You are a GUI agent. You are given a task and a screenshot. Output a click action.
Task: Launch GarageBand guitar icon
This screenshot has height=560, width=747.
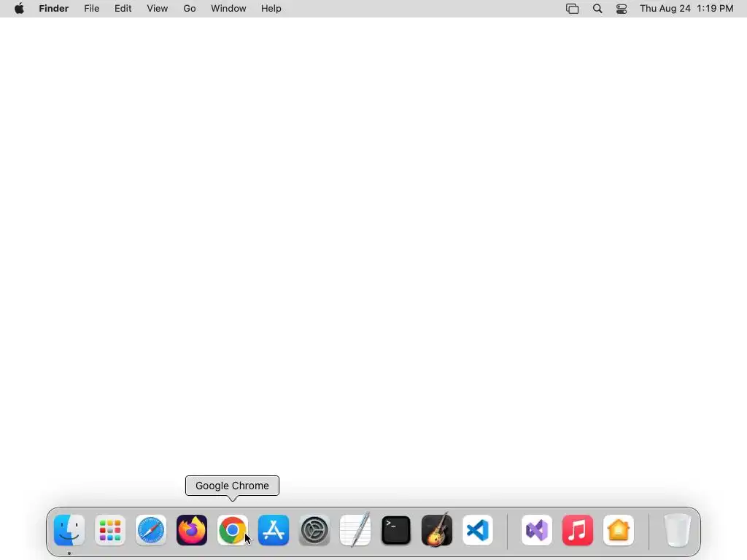437,529
